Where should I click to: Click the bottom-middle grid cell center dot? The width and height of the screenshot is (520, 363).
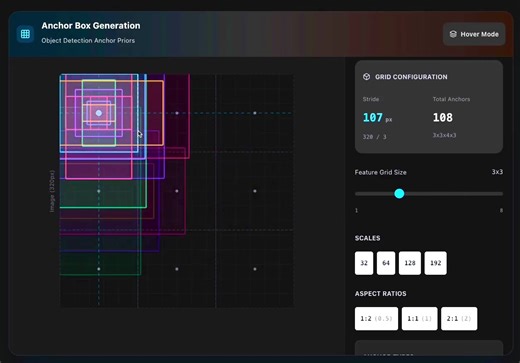177,269
